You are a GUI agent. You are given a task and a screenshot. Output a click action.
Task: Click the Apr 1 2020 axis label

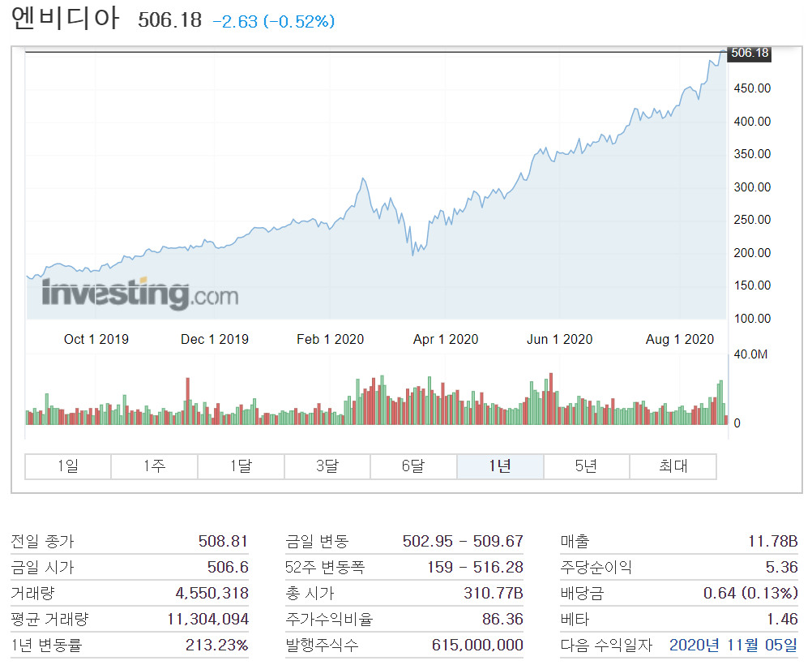446,340
